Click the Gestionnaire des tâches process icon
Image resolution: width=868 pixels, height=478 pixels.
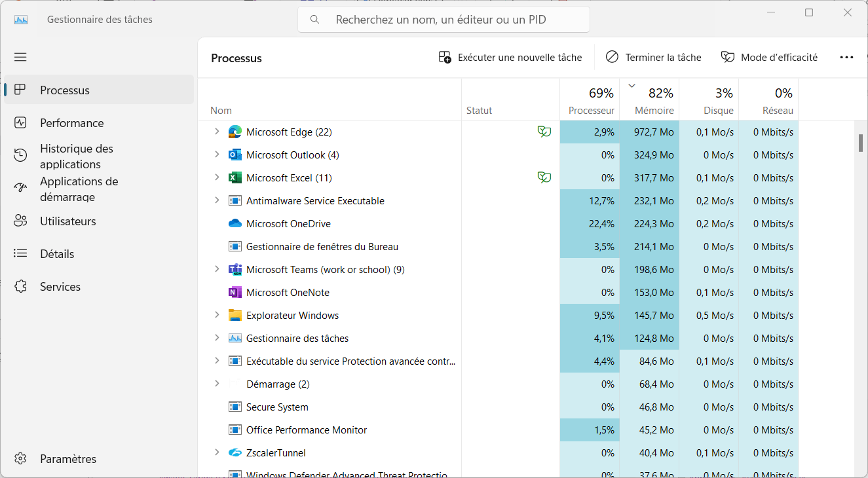(x=235, y=338)
